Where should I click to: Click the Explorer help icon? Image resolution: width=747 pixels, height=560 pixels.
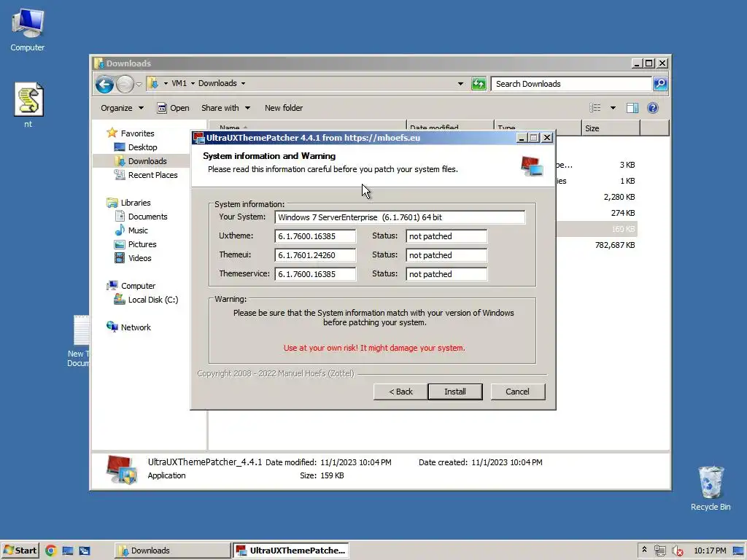653,108
